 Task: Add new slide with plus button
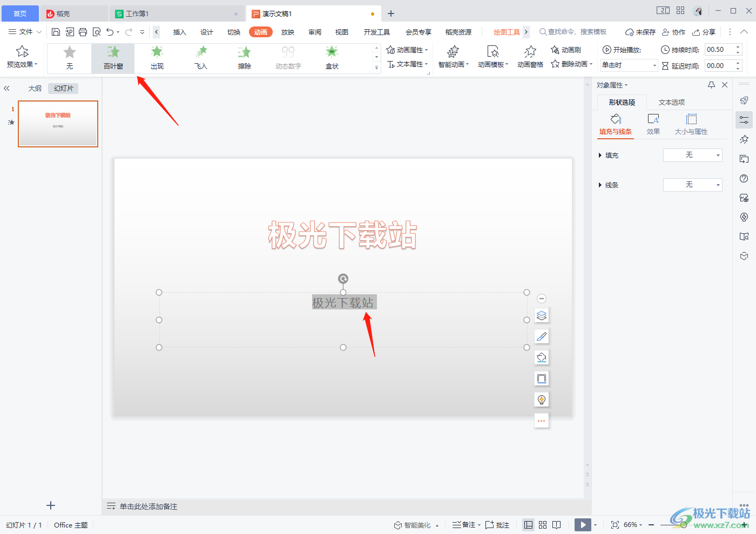pos(51,505)
